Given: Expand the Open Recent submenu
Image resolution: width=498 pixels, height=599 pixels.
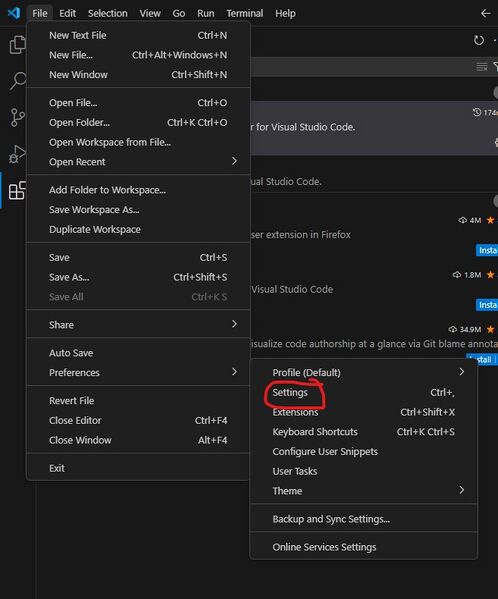Looking at the screenshot, I should pos(138,162).
